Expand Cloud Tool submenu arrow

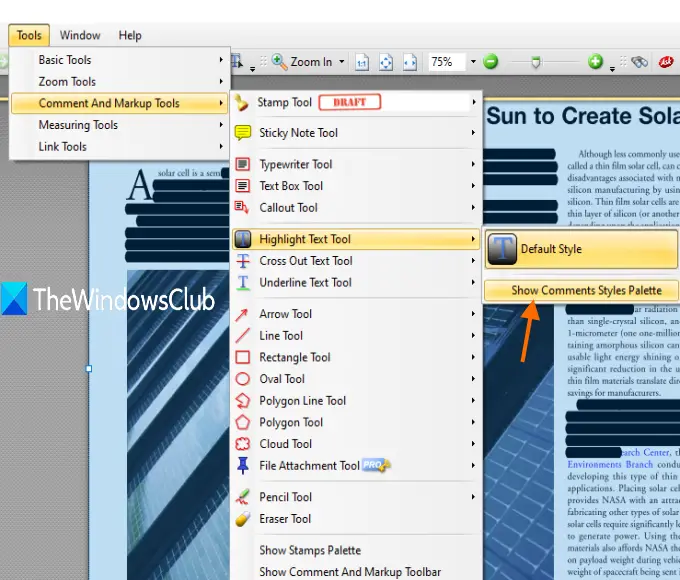pos(474,443)
